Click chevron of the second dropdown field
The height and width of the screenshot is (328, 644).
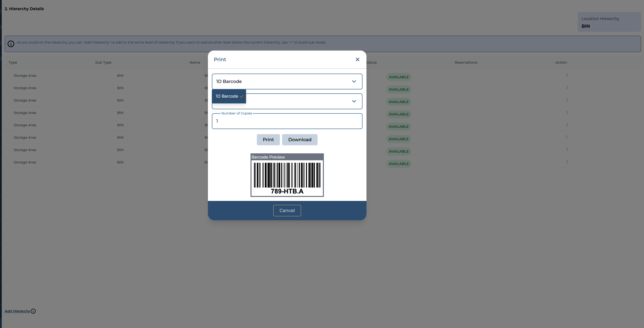click(x=354, y=101)
